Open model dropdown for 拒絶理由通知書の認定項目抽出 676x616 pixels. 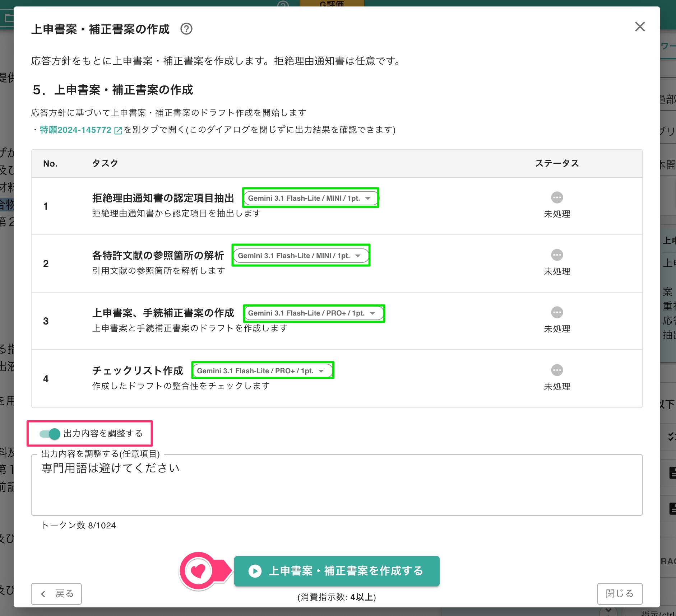(x=310, y=198)
